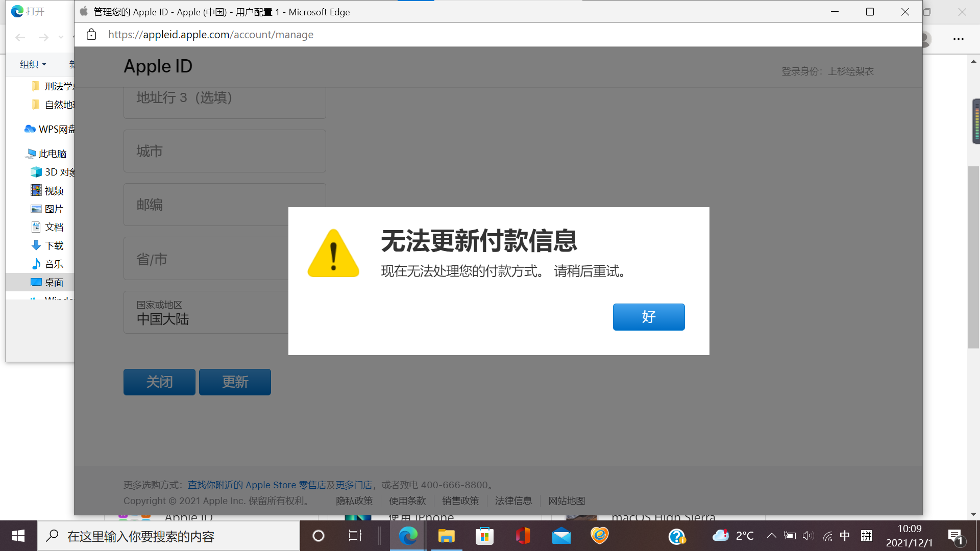Show hidden system tray icons chevron

tap(771, 536)
